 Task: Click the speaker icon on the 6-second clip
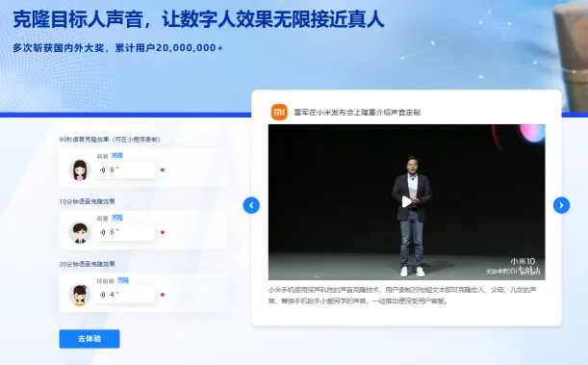(102, 232)
